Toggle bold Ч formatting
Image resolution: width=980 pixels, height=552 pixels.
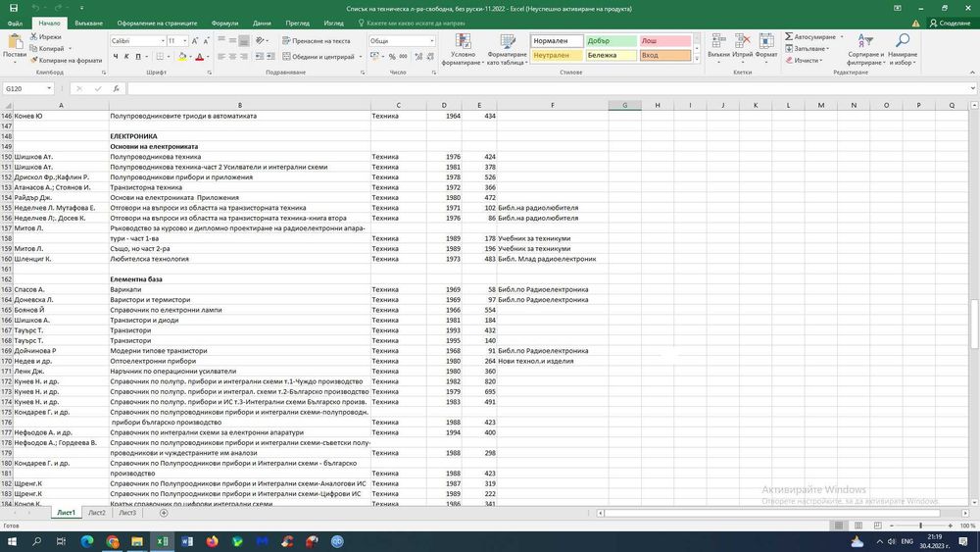pos(116,56)
